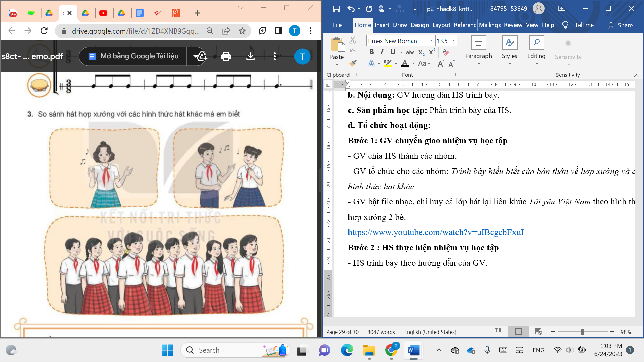Open Chrome side panel icon
Viewport: 644px width, 362px height.
[278, 31]
